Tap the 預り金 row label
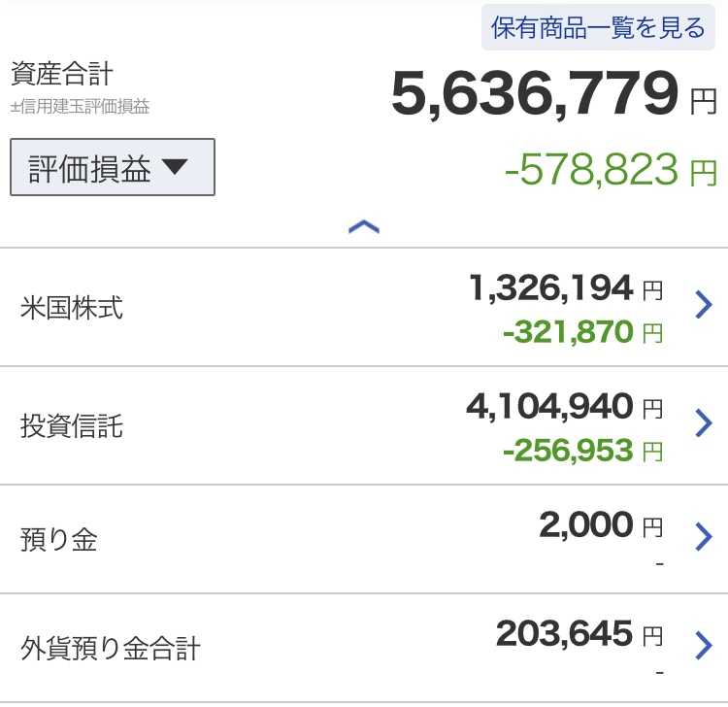Screen dimensions: 728x707 click(58, 540)
